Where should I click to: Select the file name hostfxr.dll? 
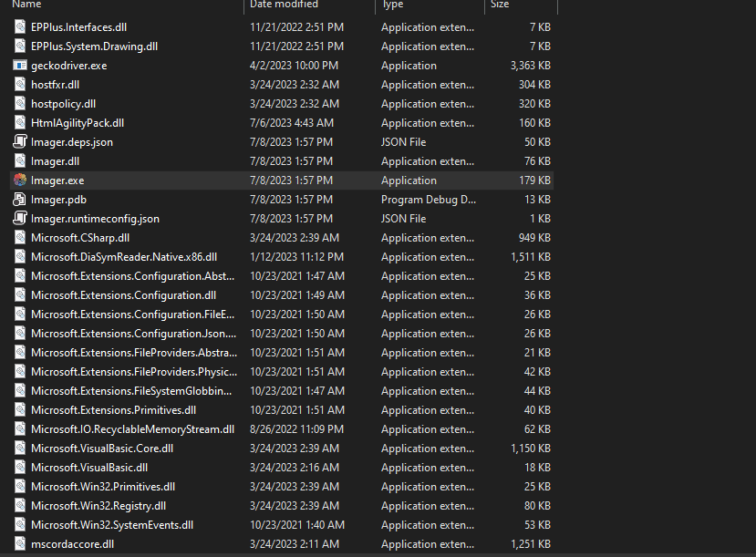coord(55,85)
